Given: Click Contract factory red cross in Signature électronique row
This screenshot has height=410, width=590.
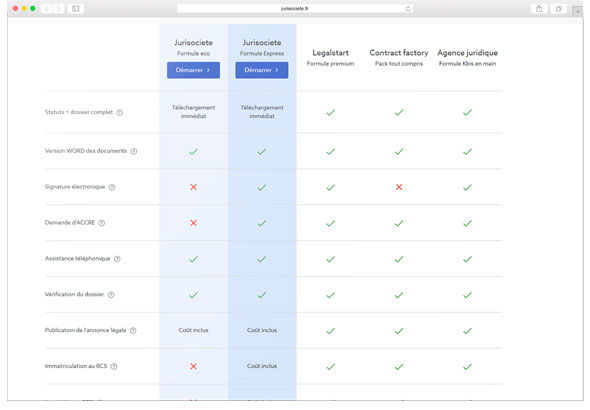Looking at the screenshot, I should [x=399, y=187].
